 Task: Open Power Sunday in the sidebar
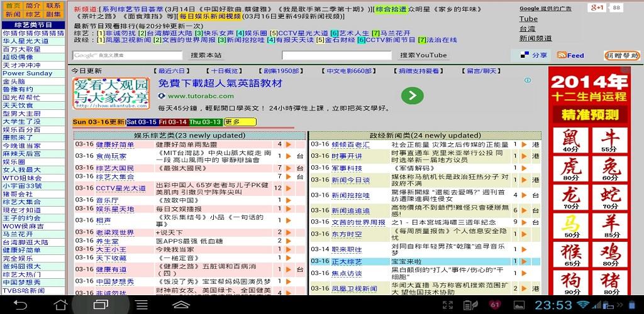pyautogui.click(x=28, y=73)
